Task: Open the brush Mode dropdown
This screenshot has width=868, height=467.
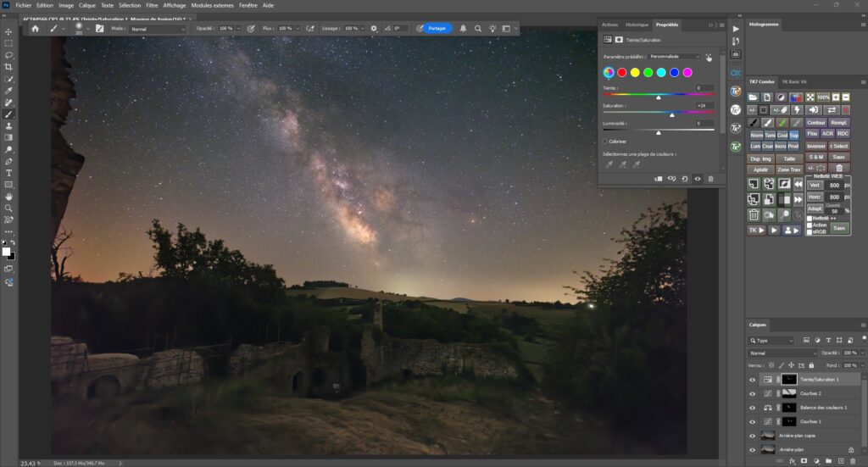Action: tap(158, 29)
